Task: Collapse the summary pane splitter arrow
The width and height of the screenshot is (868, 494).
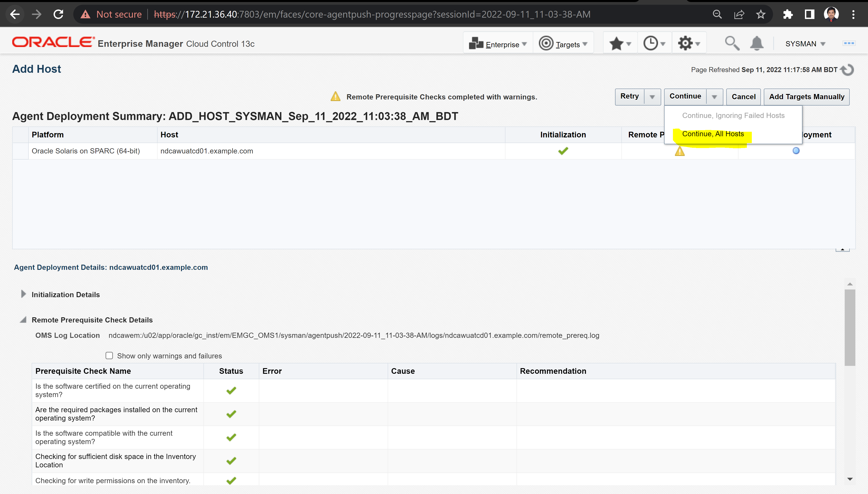Action: 842,250
